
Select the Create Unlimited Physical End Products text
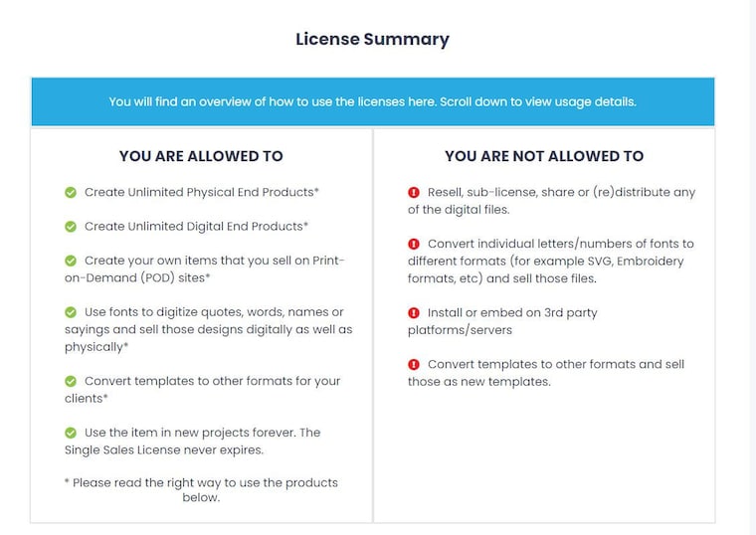202,192
